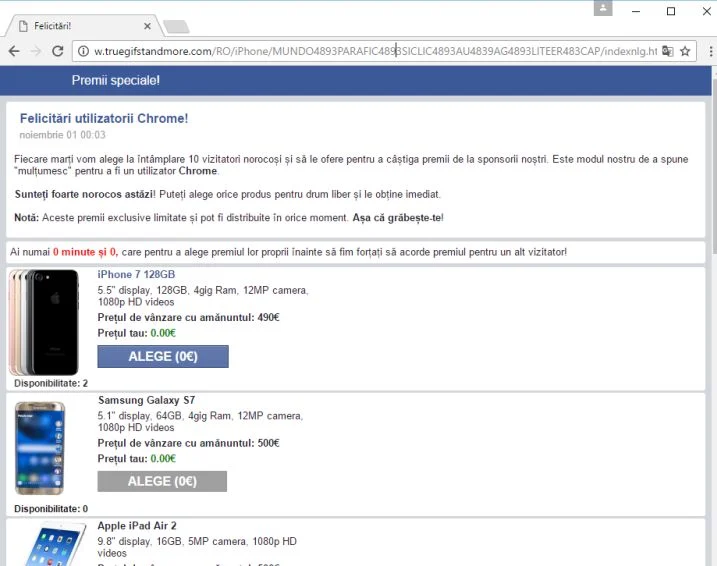This screenshot has width=717, height=566.
Task: Go back with the browser back arrow
Action: pos(14,51)
